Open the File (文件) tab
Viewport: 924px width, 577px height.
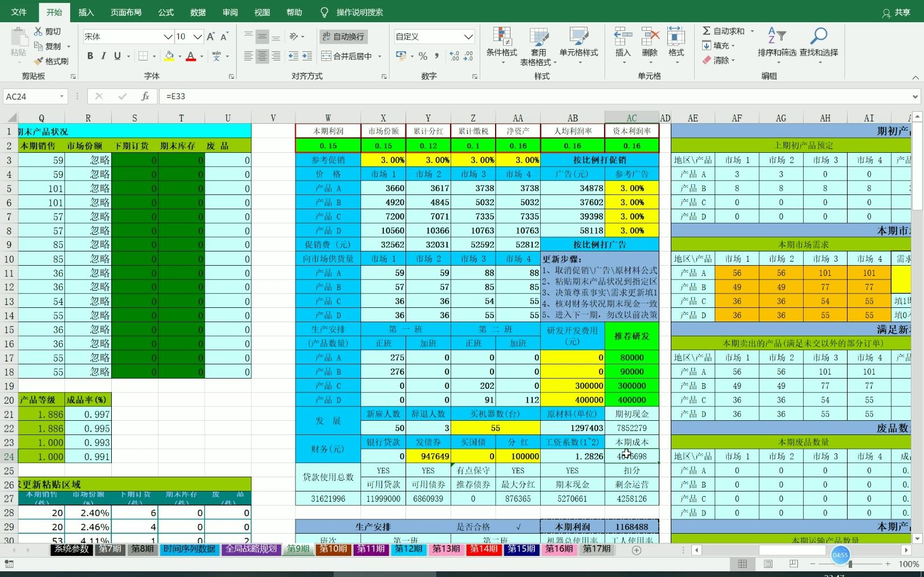[19, 12]
